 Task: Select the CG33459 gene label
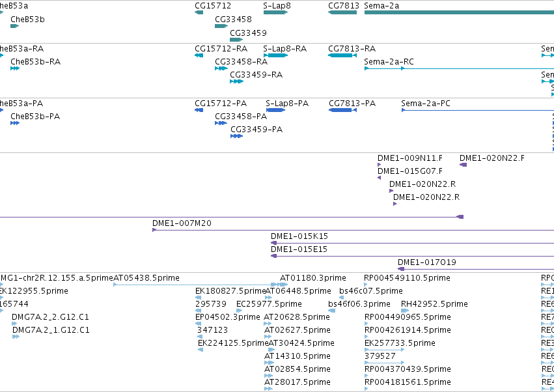[249, 33]
